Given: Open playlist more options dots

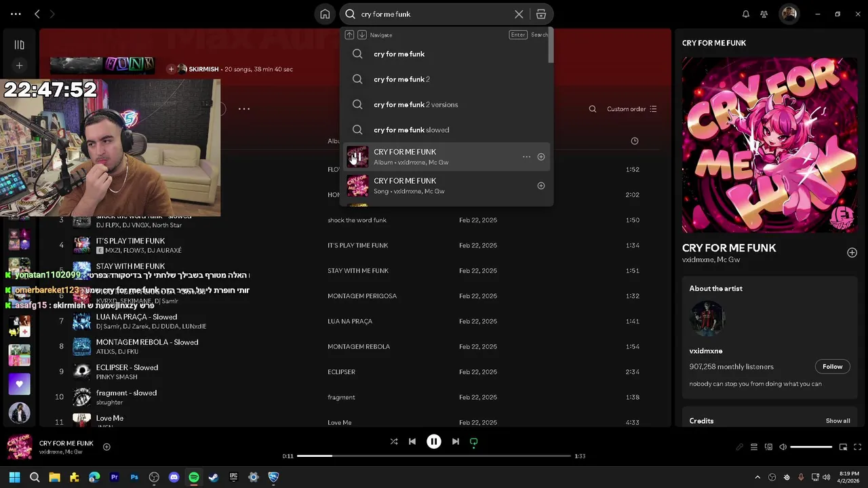Looking at the screenshot, I should (244, 108).
